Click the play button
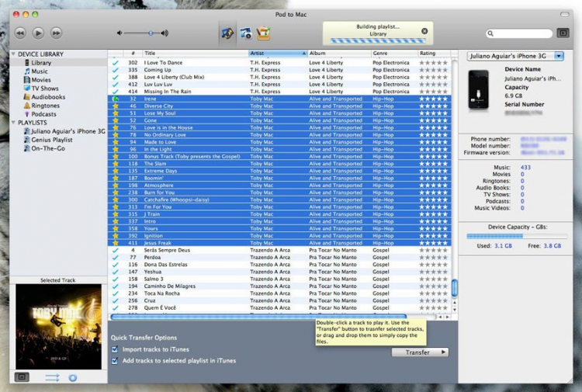This screenshot has width=582, height=392. pyautogui.click(x=38, y=33)
